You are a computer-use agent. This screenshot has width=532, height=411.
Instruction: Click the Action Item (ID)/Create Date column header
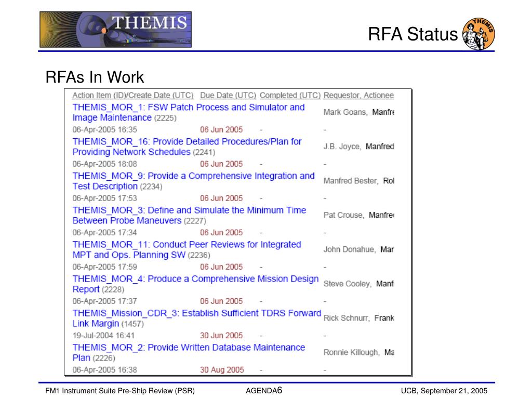[133, 96]
